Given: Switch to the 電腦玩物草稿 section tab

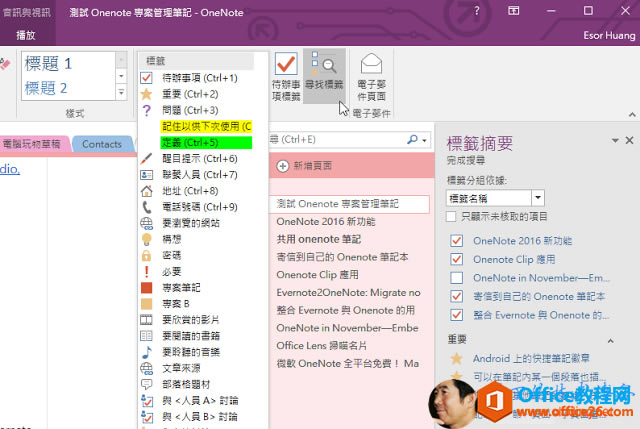Looking at the screenshot, I should point(32,144).
